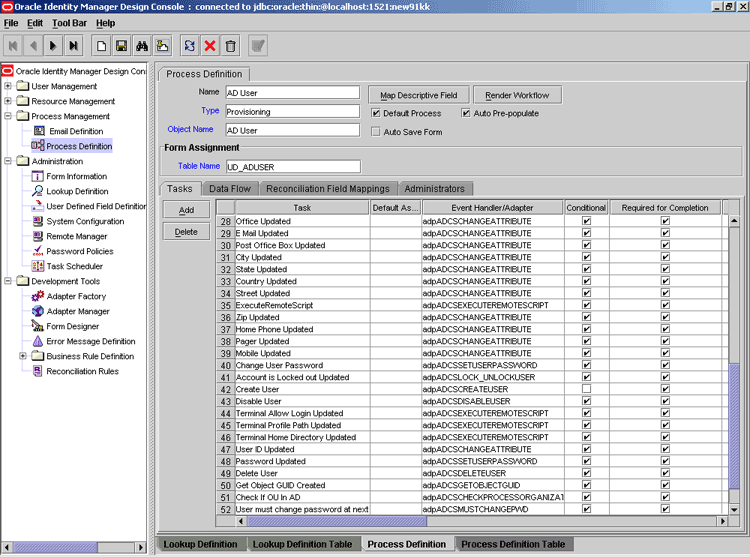Open Reconciliation Rules icon
This screenshot has height=558, width=750.
click(x=37, y=371)
